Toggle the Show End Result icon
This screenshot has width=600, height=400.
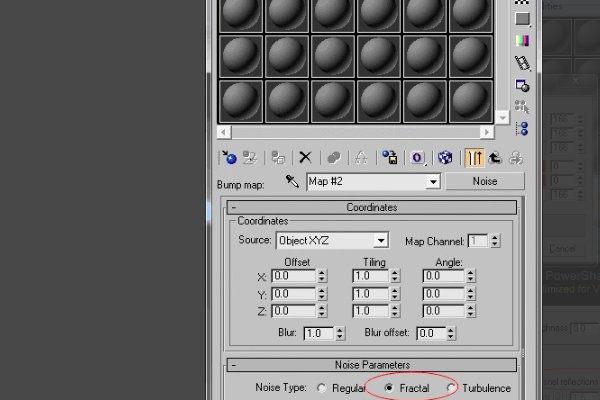474,157
